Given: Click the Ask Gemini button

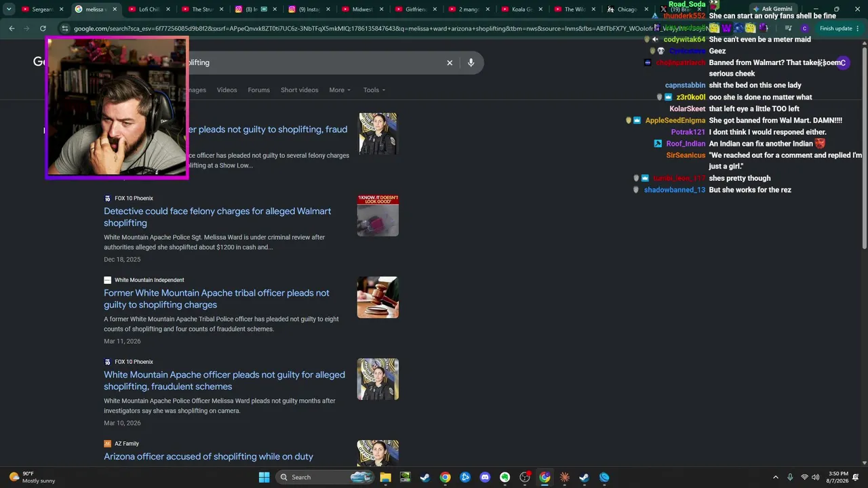Looking at the screenshot, I should (x=772, y=9).
